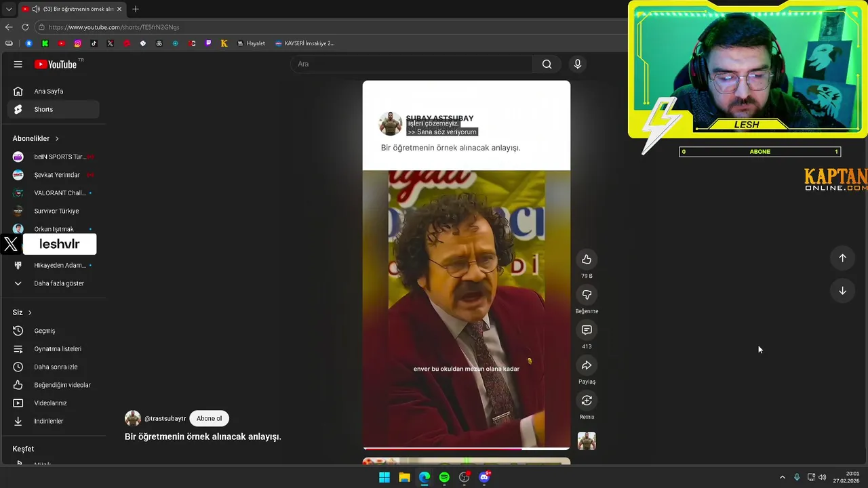Open Geçmiş history page
Viewport: 868px width, 488px height.
53,331
